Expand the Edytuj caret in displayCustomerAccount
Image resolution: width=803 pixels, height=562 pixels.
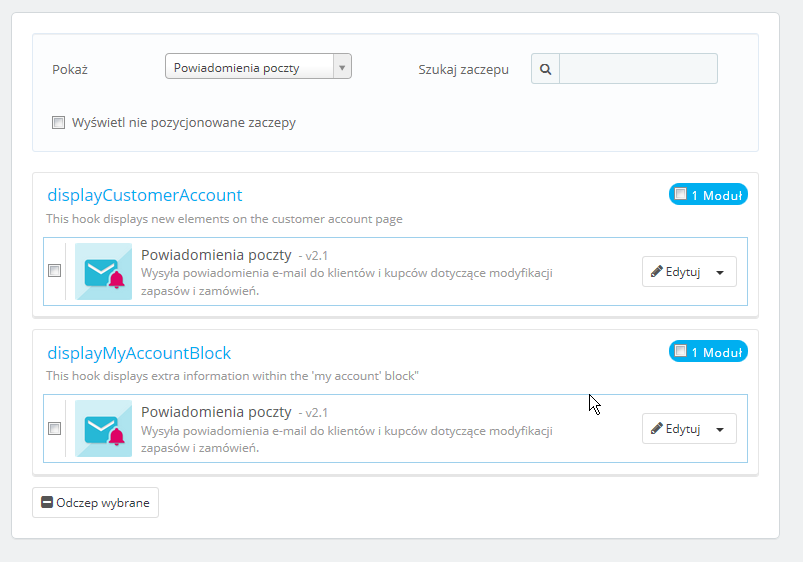(x=720, y=272)
